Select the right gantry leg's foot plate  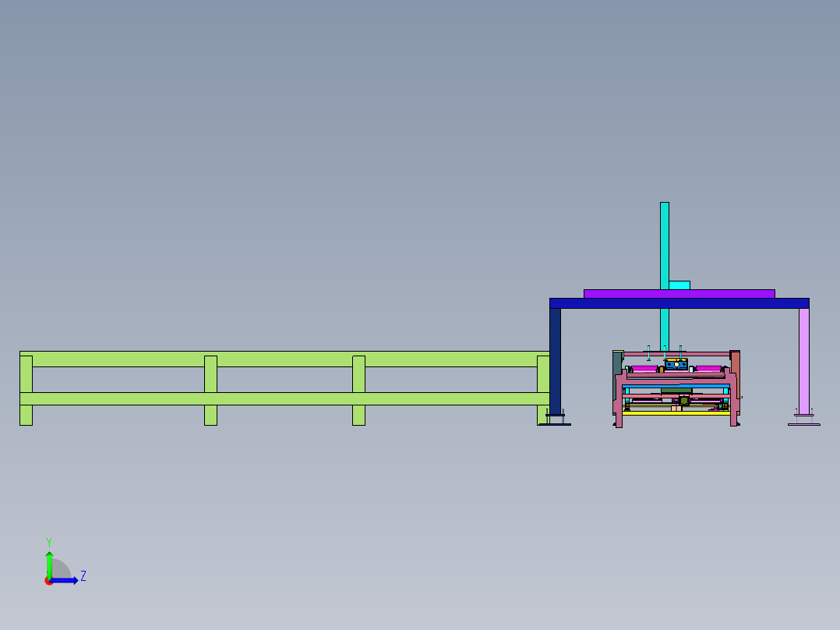tap(804, 425)
